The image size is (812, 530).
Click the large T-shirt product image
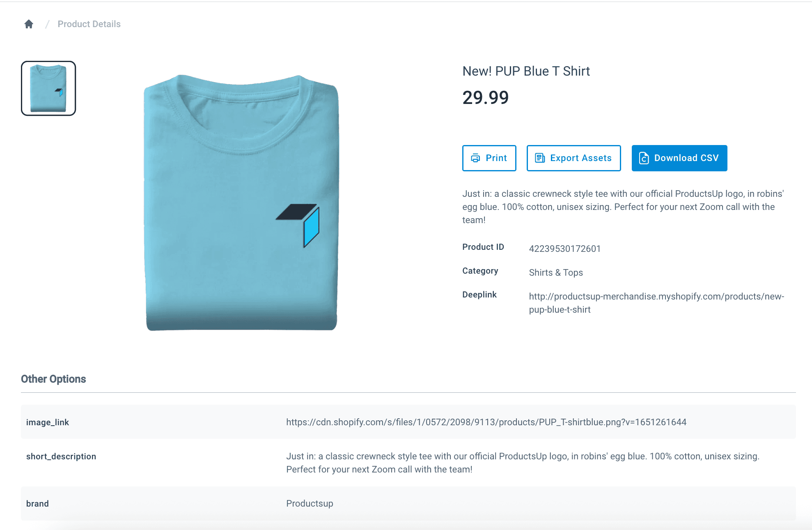point(241,203)
